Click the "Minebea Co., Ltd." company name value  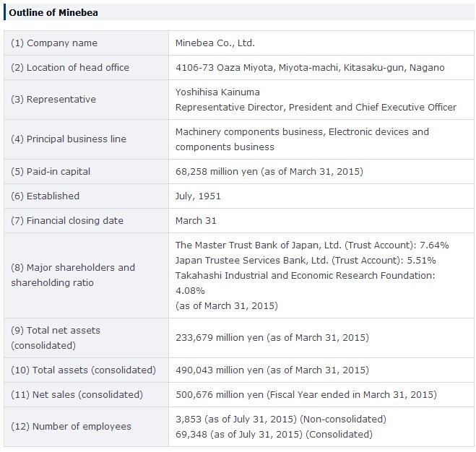215,43
